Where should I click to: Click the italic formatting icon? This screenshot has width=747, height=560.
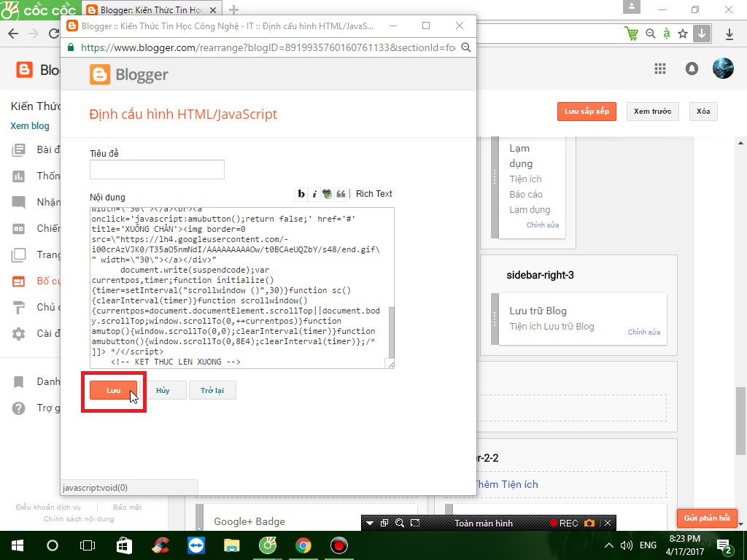(314, 194)
